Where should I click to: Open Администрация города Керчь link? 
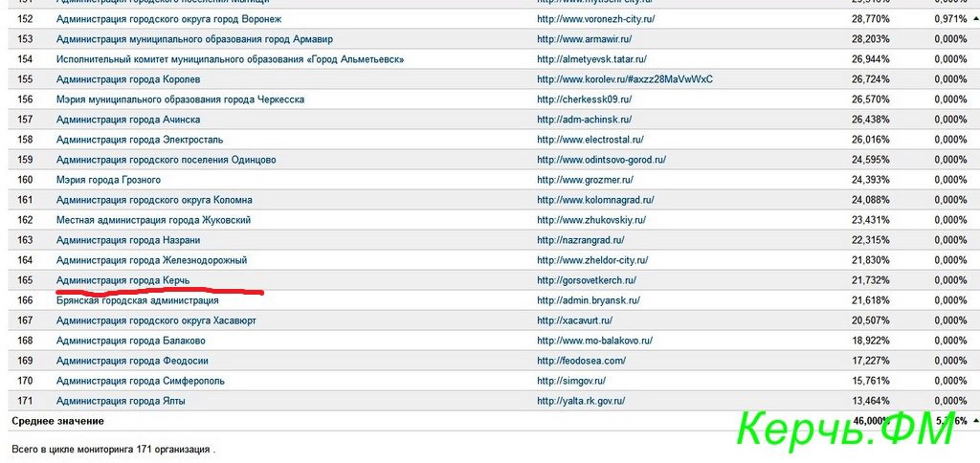[x=122, y=280]
